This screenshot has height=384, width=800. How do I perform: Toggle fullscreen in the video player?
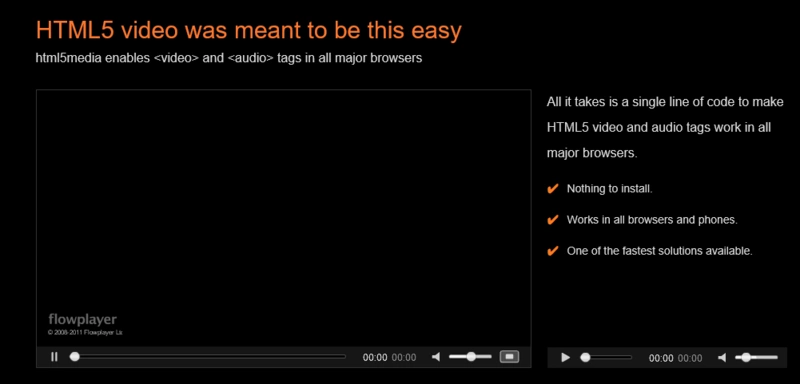click(509, 357)
